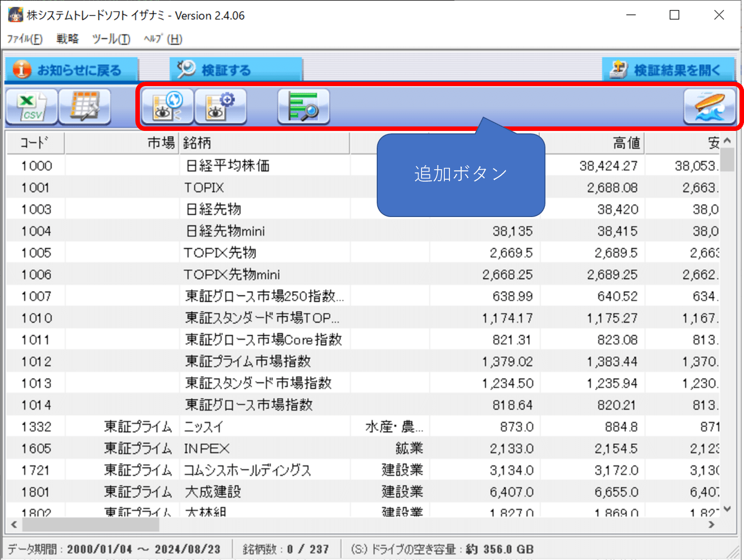Click the drive free space status
The height and width of the screenshot is (560, 744).
442,549
